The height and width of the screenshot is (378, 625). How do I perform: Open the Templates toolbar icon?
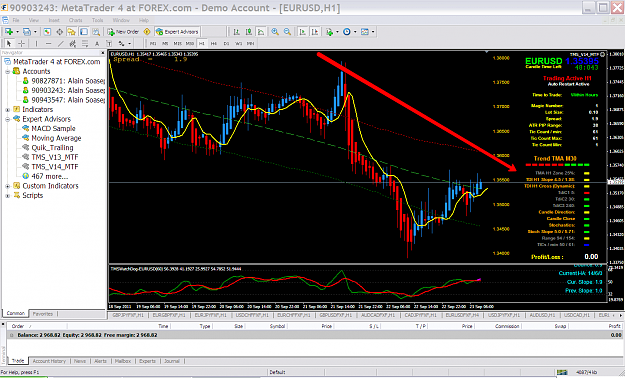pyautogui.click(x=365, y=32)
